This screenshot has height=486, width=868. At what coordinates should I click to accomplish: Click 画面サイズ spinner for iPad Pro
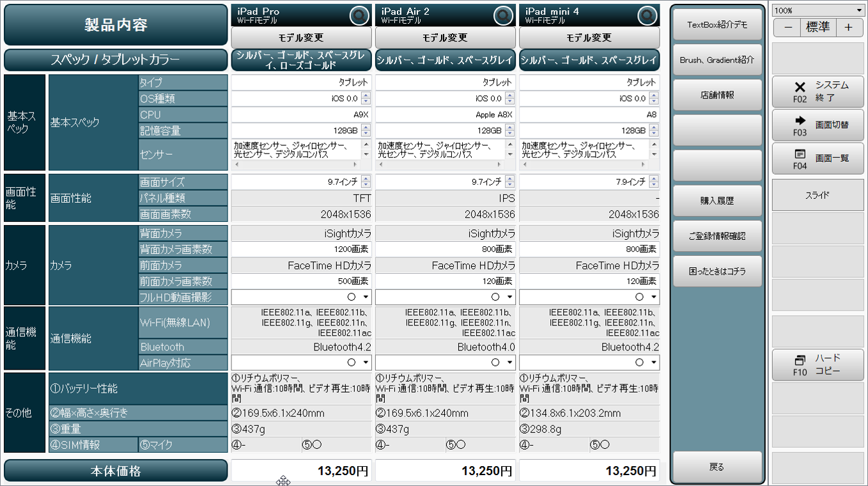[x=366, y=182]
